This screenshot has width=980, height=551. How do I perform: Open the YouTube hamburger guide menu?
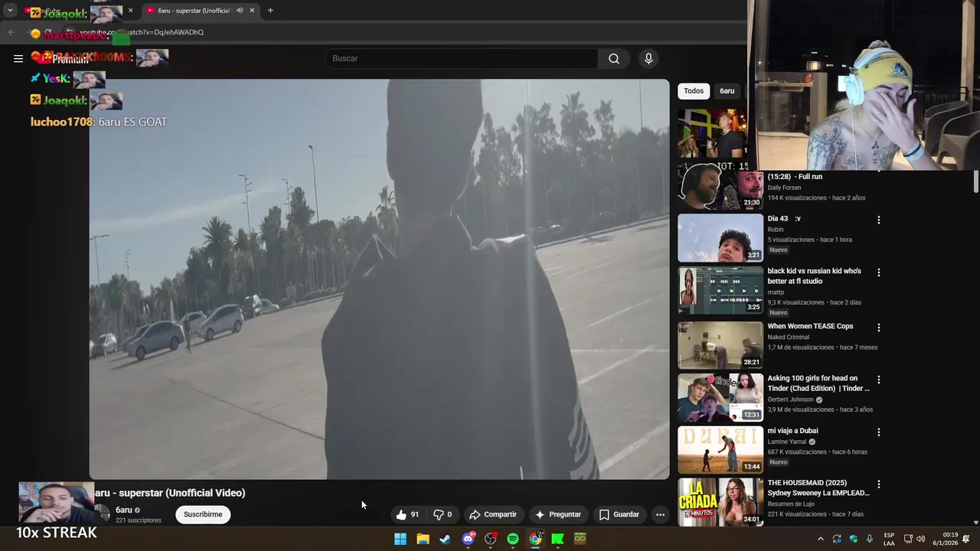click(x=18, y=58)
